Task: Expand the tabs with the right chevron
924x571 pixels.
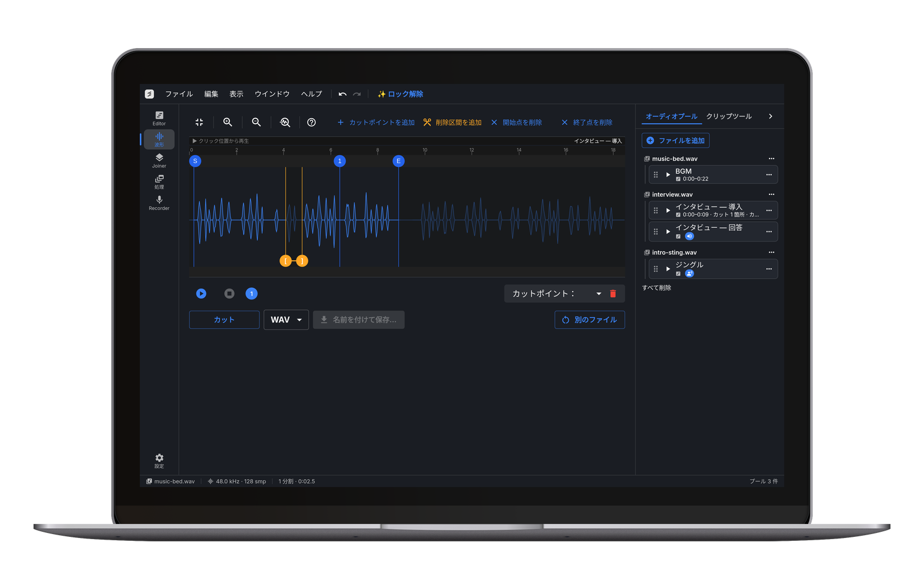Action: coord(770,116)
